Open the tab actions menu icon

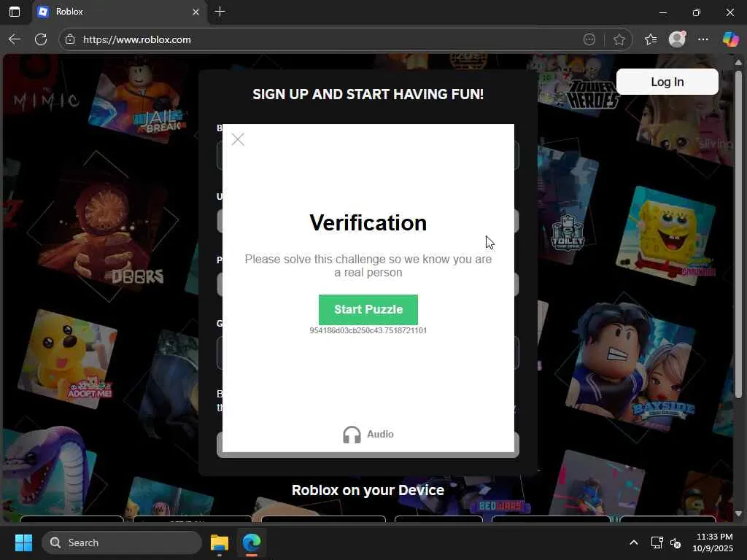point(15,12)
